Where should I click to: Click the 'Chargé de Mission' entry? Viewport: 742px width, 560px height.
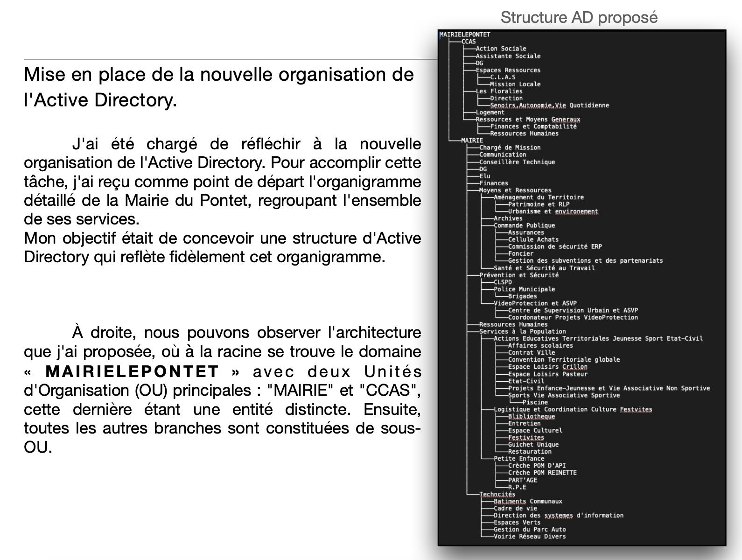(x=510, y=147)
